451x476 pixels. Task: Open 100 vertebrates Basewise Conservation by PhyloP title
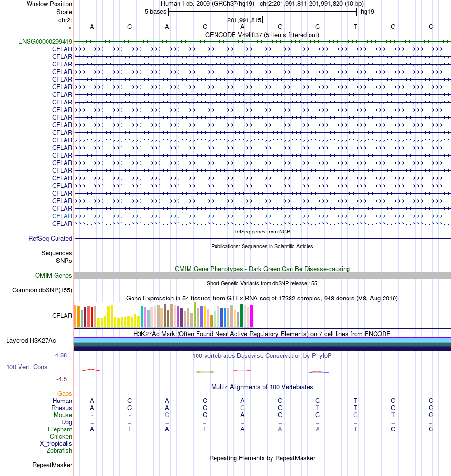[x=262, y=356]
